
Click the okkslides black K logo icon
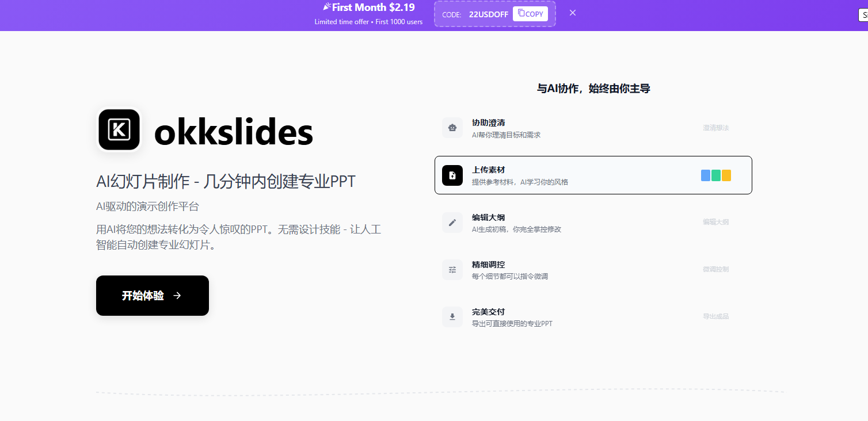(119, 129)
